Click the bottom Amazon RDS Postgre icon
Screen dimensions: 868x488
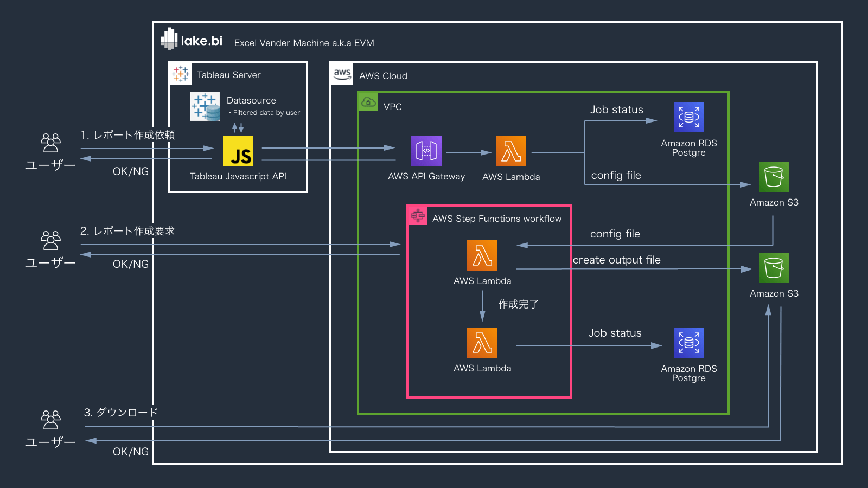[x=689, y=343]
